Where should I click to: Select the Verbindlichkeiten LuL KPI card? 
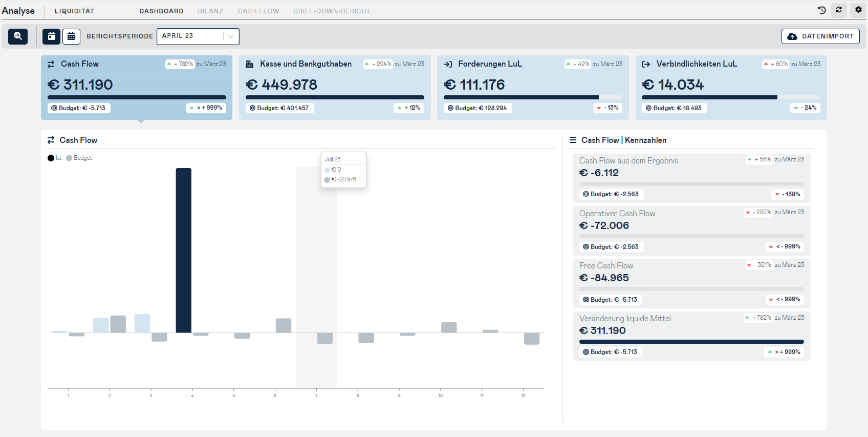731,88
